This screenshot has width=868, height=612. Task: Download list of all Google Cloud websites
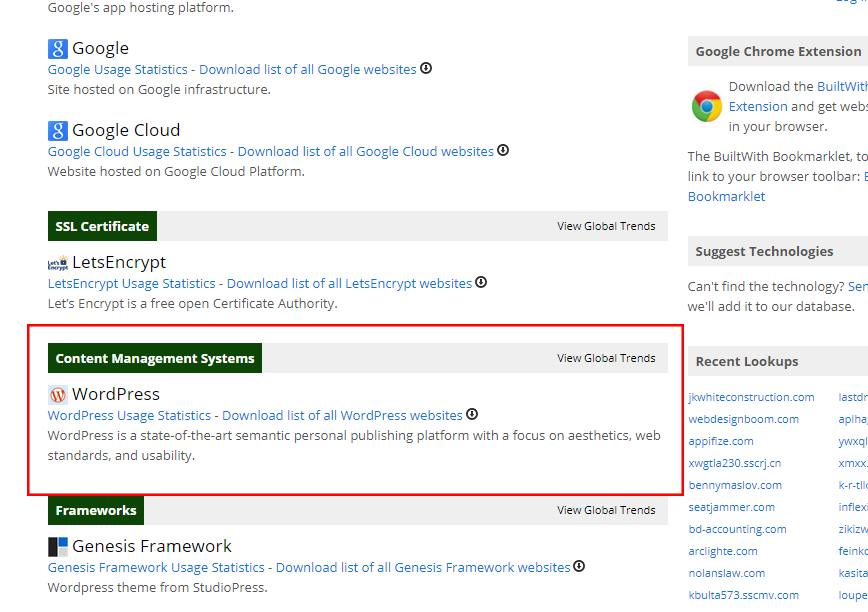(365, 151)
